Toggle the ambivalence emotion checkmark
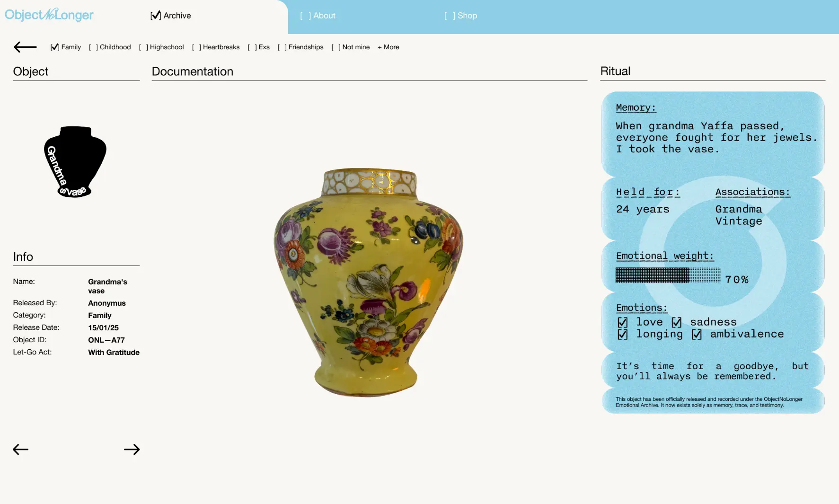Viewport: 839px width, 504px height. [697, 335]
